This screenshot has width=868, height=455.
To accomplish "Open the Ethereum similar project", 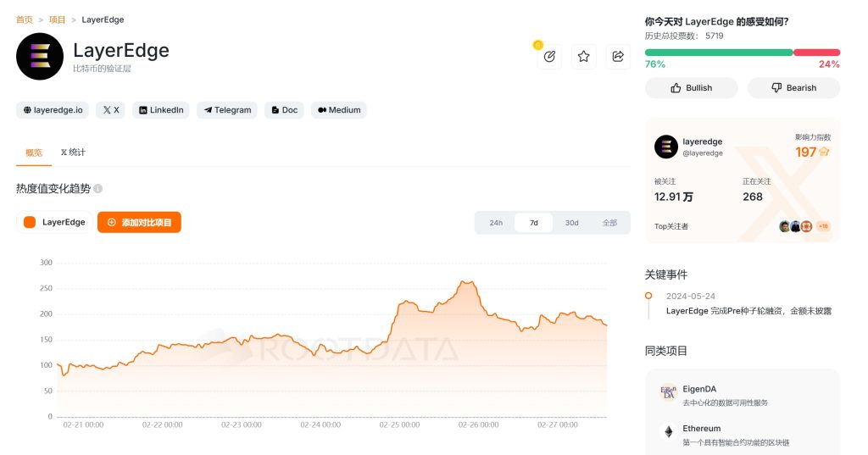I will (701, 429).
